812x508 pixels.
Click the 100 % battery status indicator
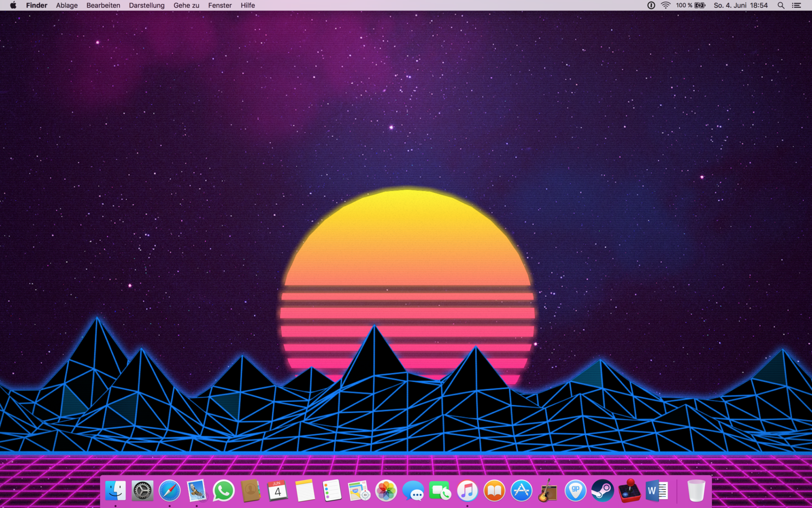click(x=691, y=5)
